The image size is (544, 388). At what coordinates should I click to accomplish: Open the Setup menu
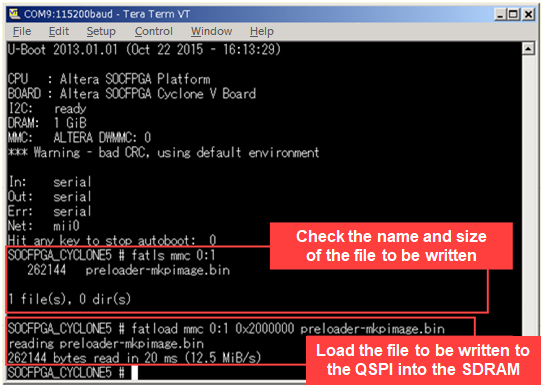[x=101, y=32]
